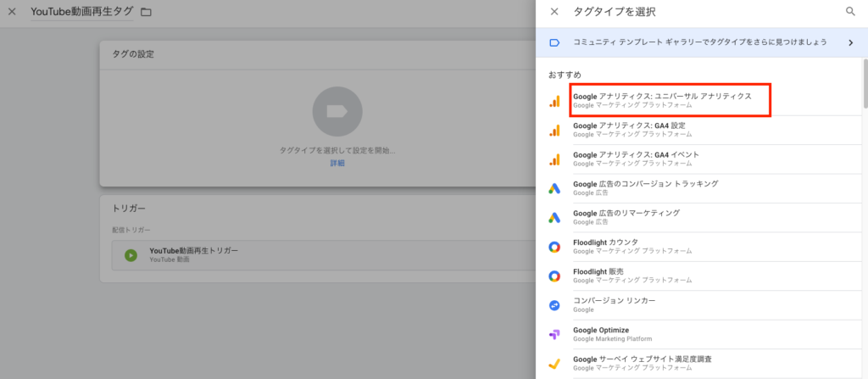This screenshot has height=379, width=868.
Task: Click the folder icon beside tag name
Action: point(146,12)
